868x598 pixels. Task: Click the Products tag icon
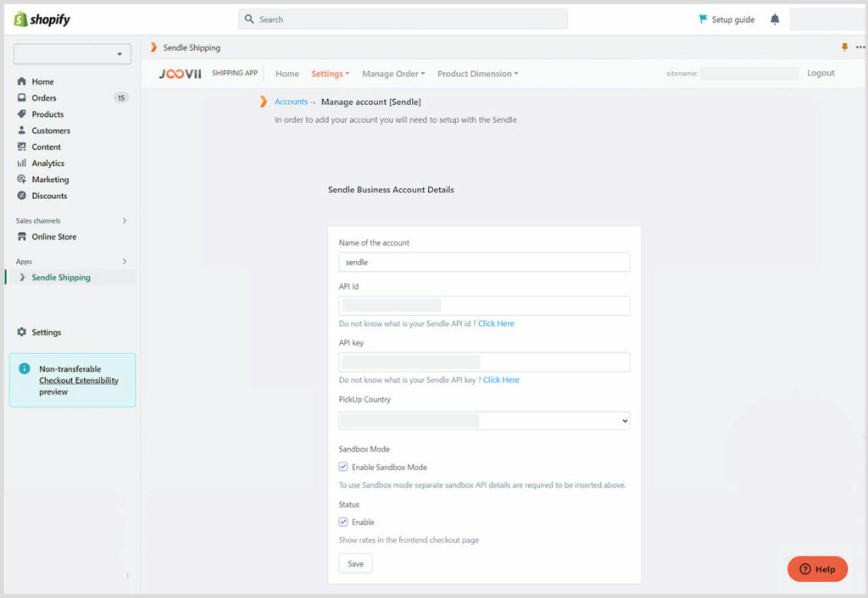[21, 114]
